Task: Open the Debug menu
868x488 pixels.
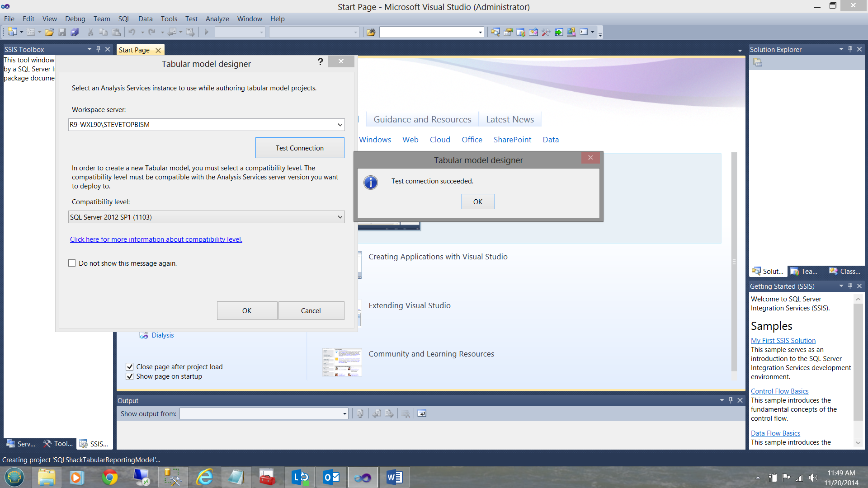Action: click(x=75, y=19)
